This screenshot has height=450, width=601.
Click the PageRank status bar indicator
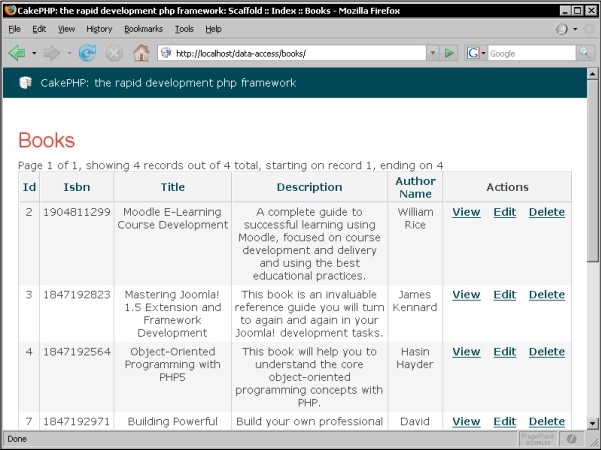coord(538,439)
